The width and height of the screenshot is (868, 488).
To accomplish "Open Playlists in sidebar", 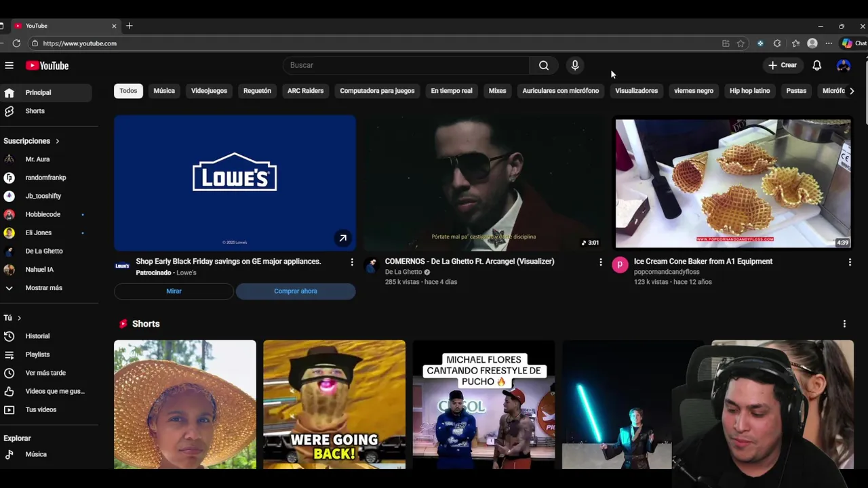I will click(x=45, y=354).
